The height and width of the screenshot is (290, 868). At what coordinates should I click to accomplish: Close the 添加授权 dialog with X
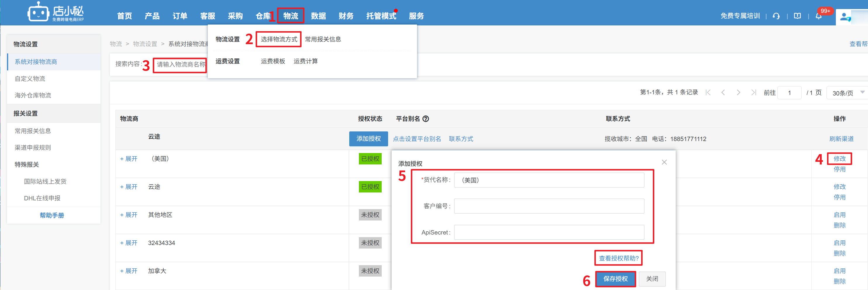[x=664, y=162]
